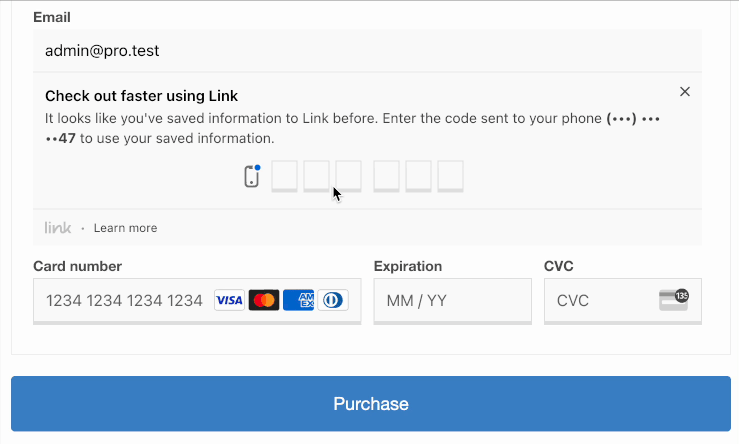The image size is (739, 444).
Task: Click the phone verification icon
Action: (252, 176)
